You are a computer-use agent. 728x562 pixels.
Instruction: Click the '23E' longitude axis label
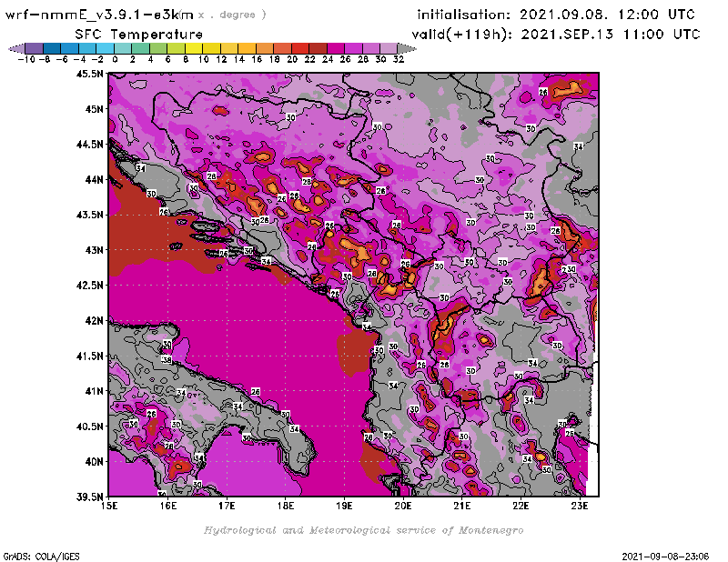point(580,506)
